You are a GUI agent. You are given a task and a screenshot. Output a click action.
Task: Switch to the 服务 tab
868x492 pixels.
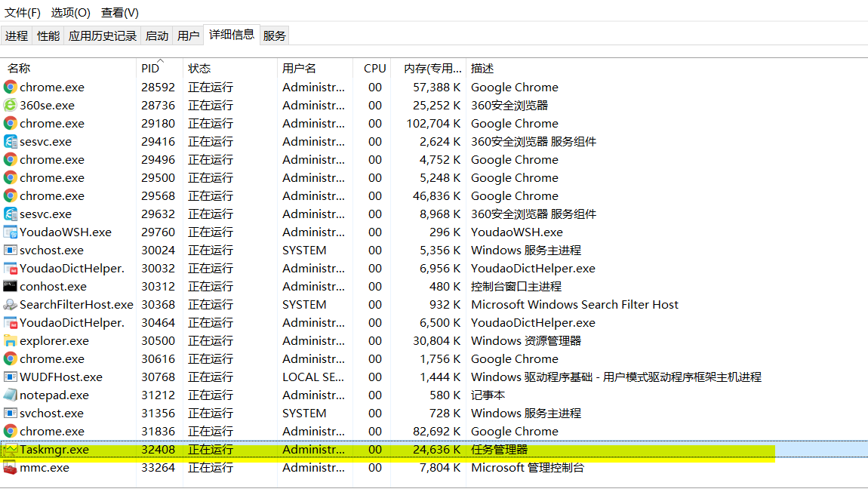click(275, 36)
